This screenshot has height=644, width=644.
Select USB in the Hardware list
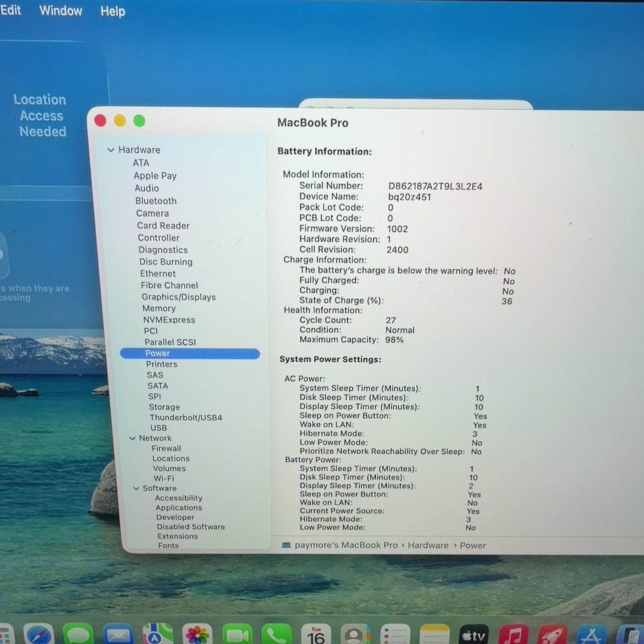point(158,428)
